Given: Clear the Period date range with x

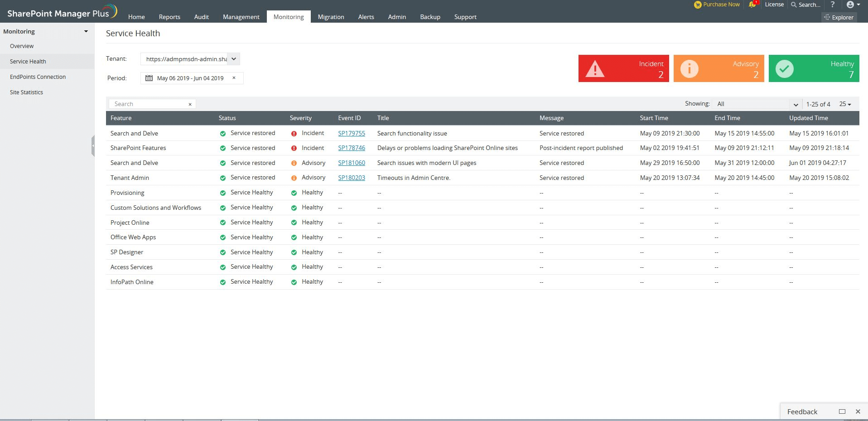Looking at the screenshot, I should [x=234, y=78].
